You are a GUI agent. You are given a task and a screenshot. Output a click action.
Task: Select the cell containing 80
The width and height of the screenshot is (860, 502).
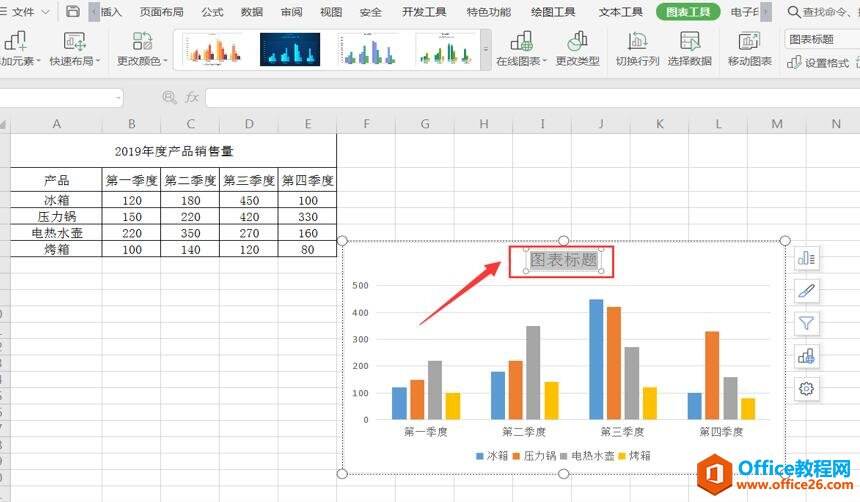coord(308,250)
